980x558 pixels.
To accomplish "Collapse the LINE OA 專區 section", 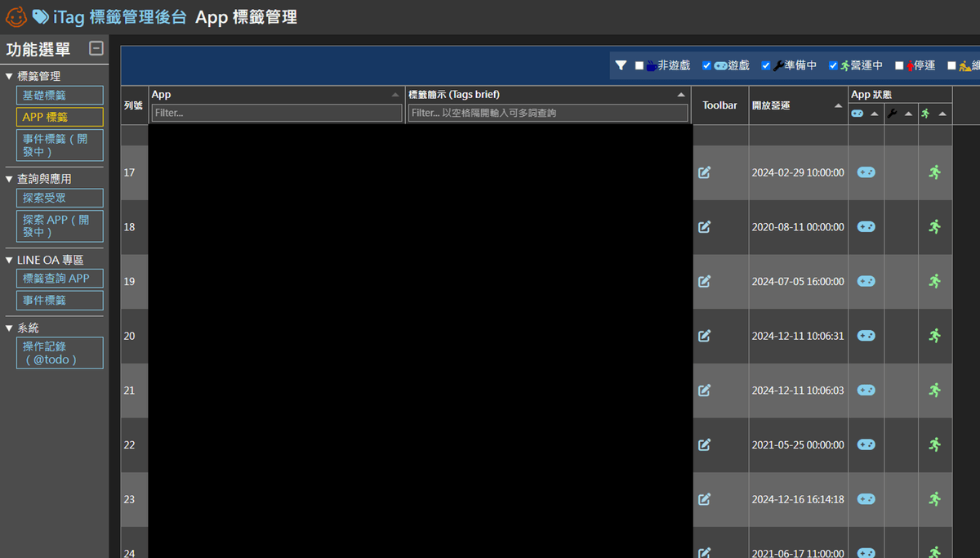I will pos(9,260).
